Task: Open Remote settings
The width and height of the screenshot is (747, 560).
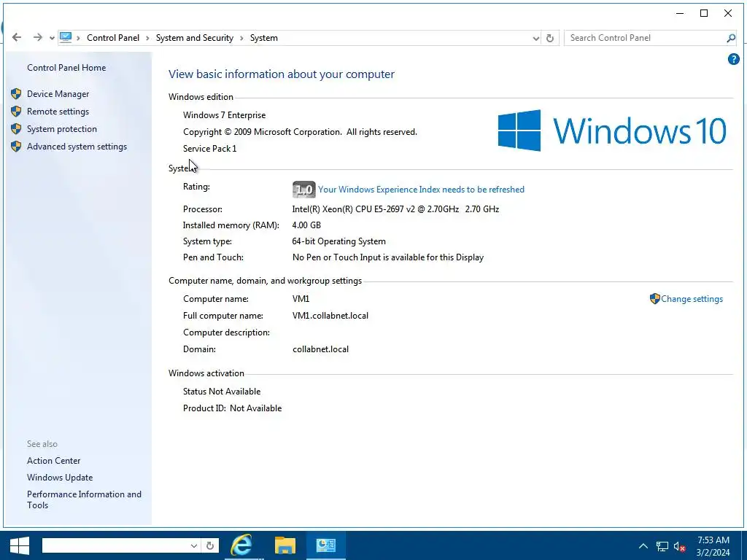Action: click(58, 112)
